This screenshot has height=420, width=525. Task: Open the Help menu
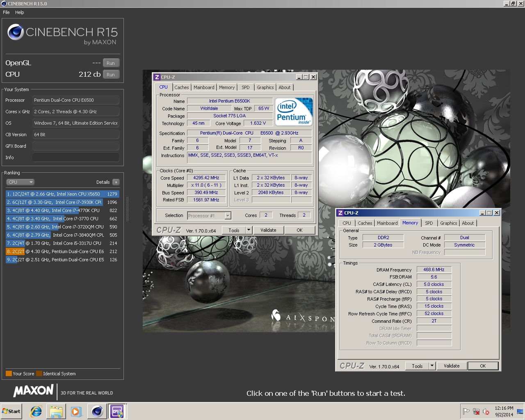tap(20, 12)
